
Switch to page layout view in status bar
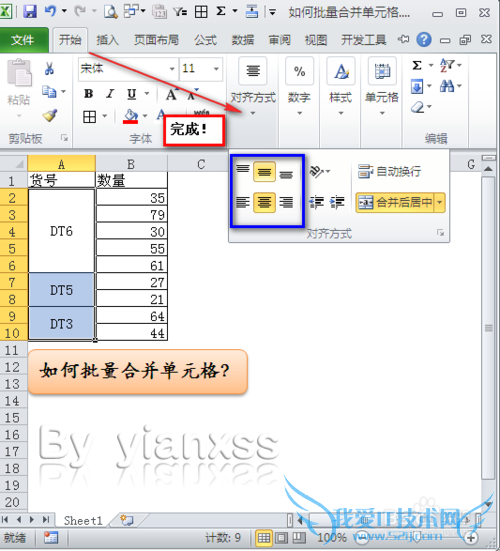click(281, 538)
